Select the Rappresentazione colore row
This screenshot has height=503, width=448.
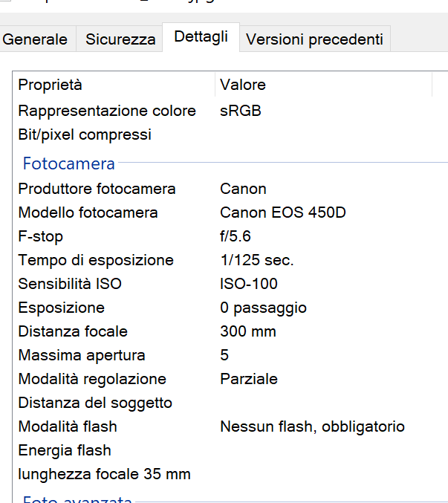(x=230, y=111)
